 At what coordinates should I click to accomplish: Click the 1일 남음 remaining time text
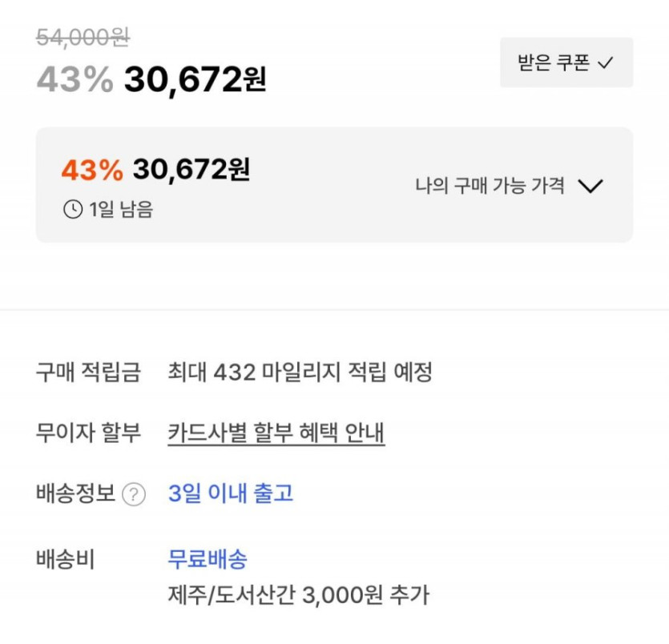pos(121,210)
